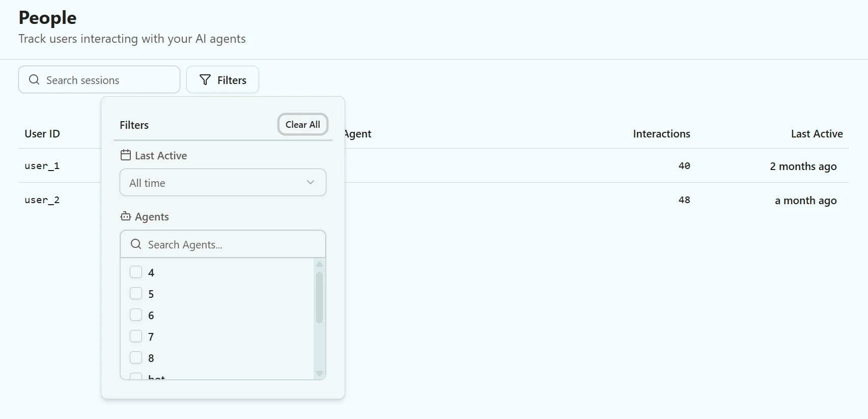Click the calendar icon beside Last Active filter
The width and height of the screenshot is (868, 419).
(126, 155)
